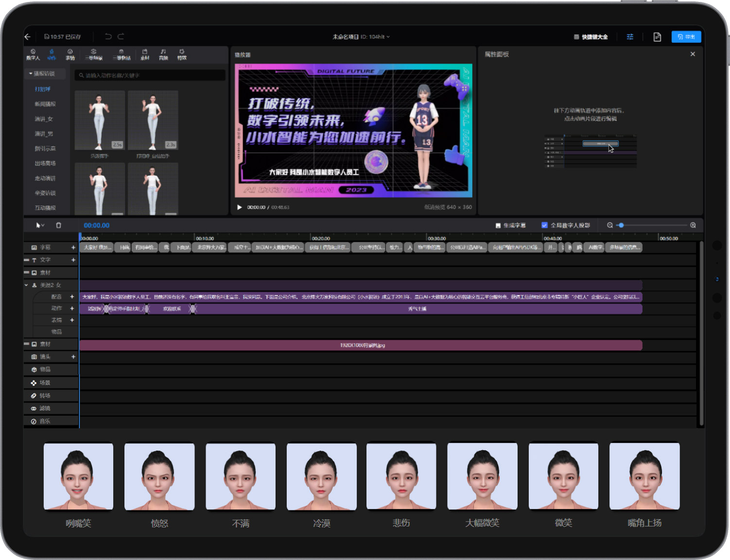The height and width of the screenshot is (560, 730).
Task: Open the project name dropdown
Action: [x=361, y=36]
